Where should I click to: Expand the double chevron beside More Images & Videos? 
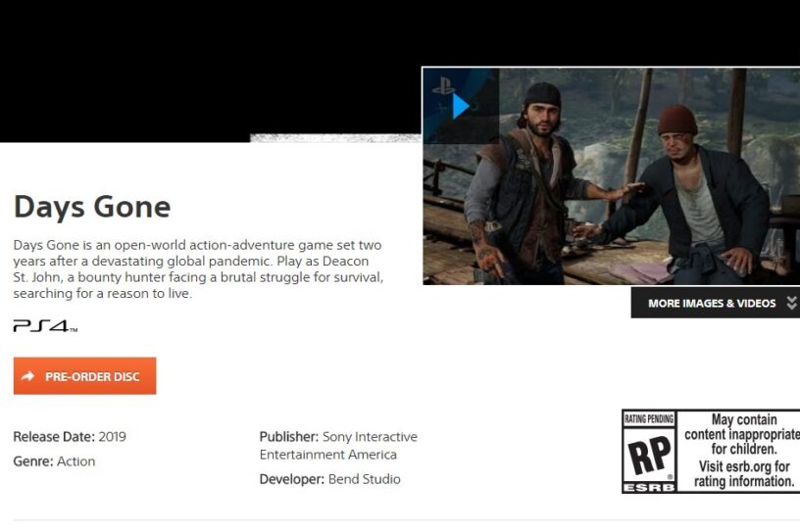tap(791, 303)
